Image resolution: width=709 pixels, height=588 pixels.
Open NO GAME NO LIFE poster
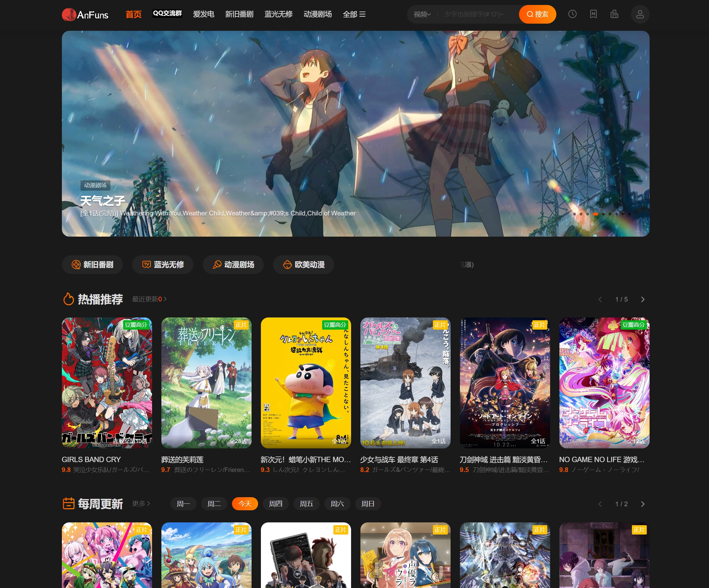604,383
